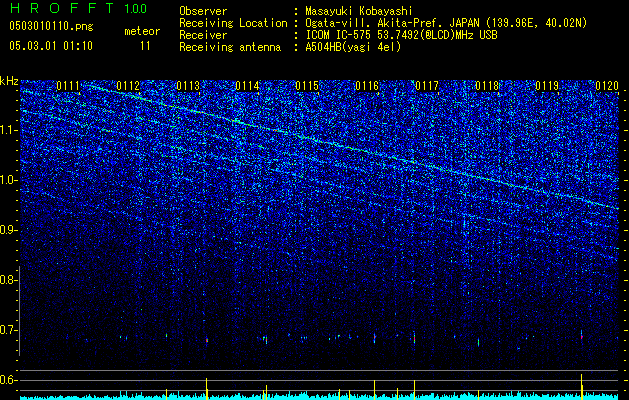
Task: Click the Receiving antenna label
Action: click(230, 47)
